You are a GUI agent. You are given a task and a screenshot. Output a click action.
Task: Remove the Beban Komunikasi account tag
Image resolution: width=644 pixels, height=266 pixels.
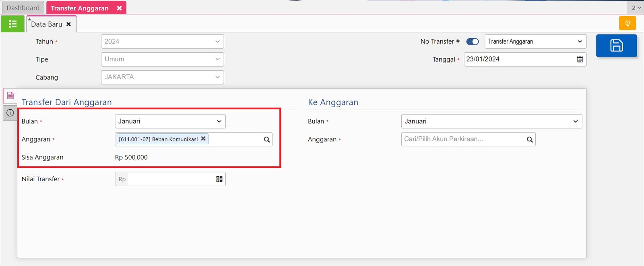[x=203, y=139]
